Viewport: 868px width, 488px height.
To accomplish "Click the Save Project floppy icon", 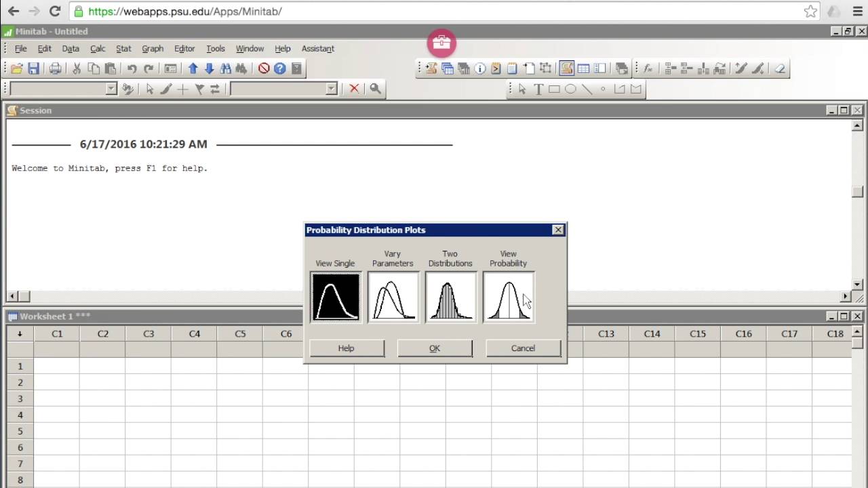I will coord(33,68).
